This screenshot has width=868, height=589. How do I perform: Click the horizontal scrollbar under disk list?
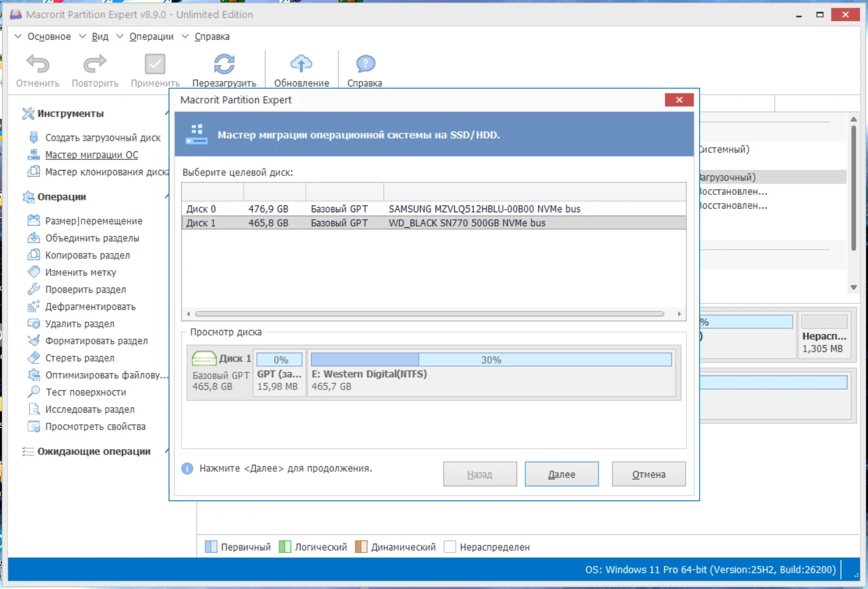[429, 314]
